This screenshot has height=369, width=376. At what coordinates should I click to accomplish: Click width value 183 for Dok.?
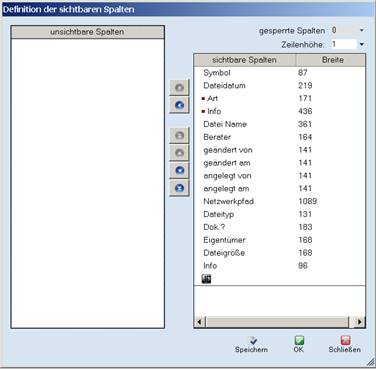pyautogui.click(x=305, y=227)
